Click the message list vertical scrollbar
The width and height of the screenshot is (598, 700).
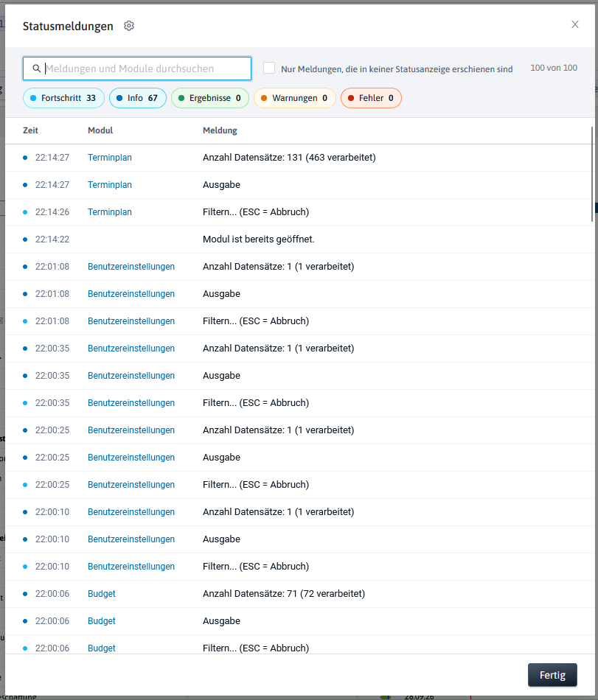[x=592, y=174]
